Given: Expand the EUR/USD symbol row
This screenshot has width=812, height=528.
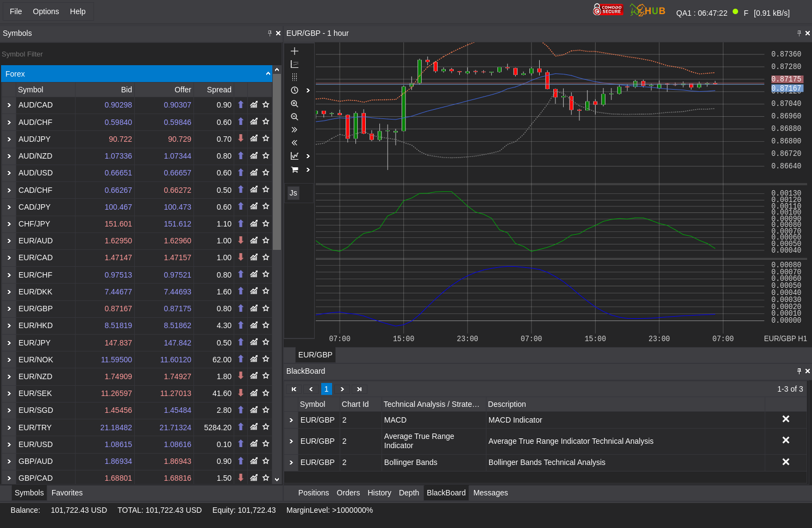Looking at the screenshot, I should click(9, 444).
